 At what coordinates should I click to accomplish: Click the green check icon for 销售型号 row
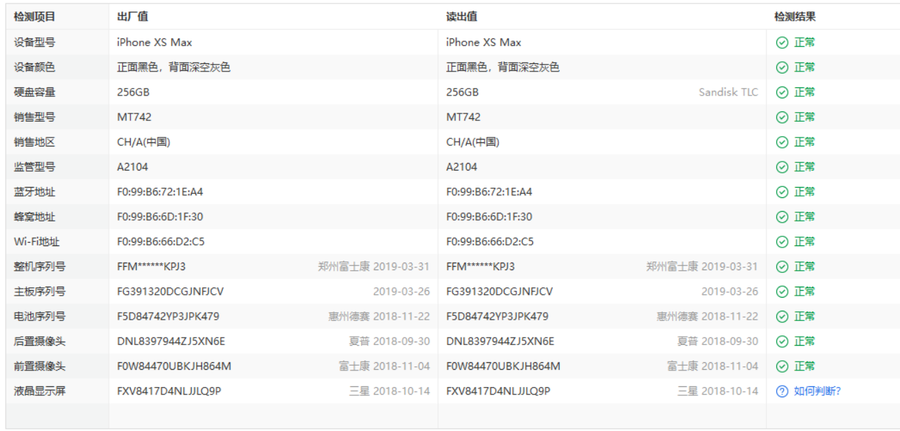(x=782, y=117)
